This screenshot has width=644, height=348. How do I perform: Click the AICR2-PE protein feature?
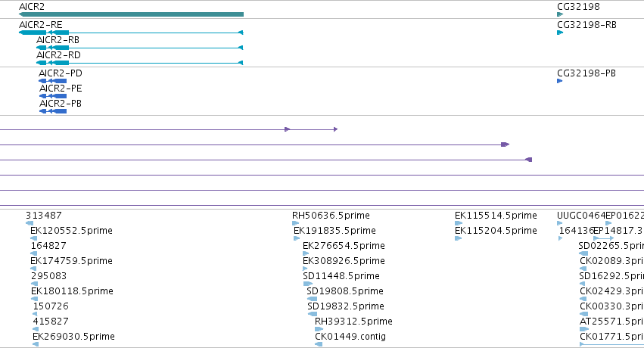click(x=52, y=96)
